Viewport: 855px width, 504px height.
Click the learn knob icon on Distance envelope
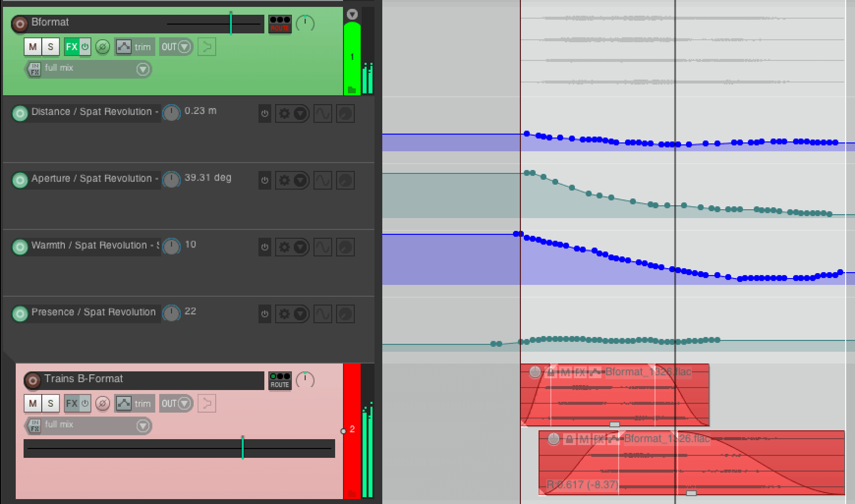[345, 114]
